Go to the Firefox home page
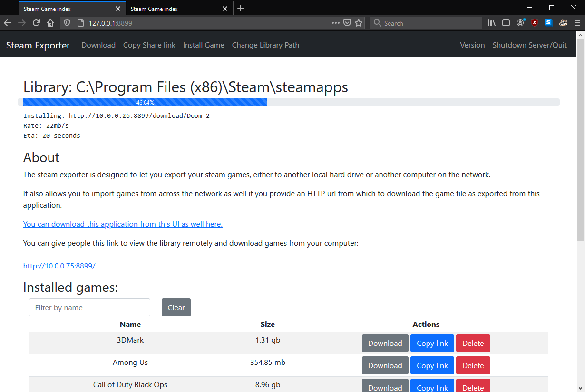Screen dimensions: 585x392 (x=50, y=23)
